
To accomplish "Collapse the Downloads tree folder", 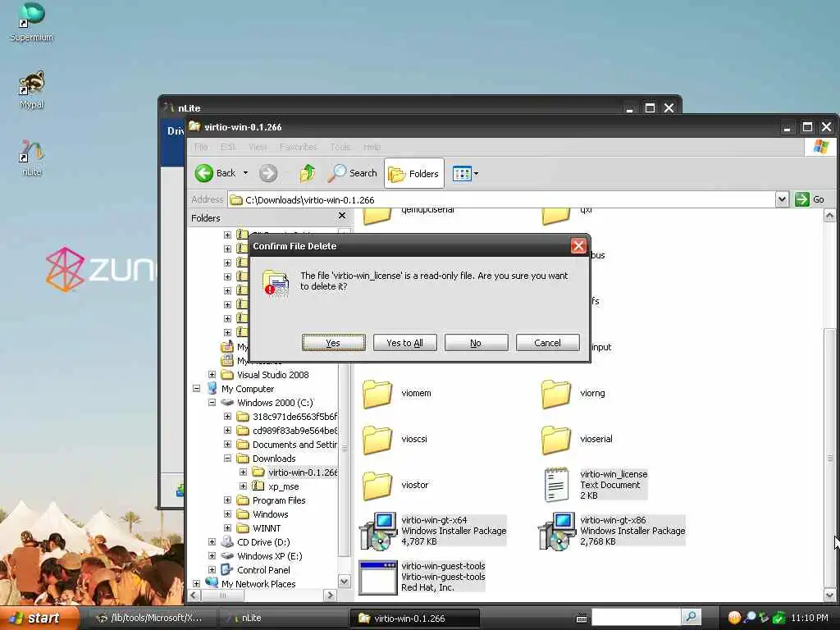I will 228,458.
